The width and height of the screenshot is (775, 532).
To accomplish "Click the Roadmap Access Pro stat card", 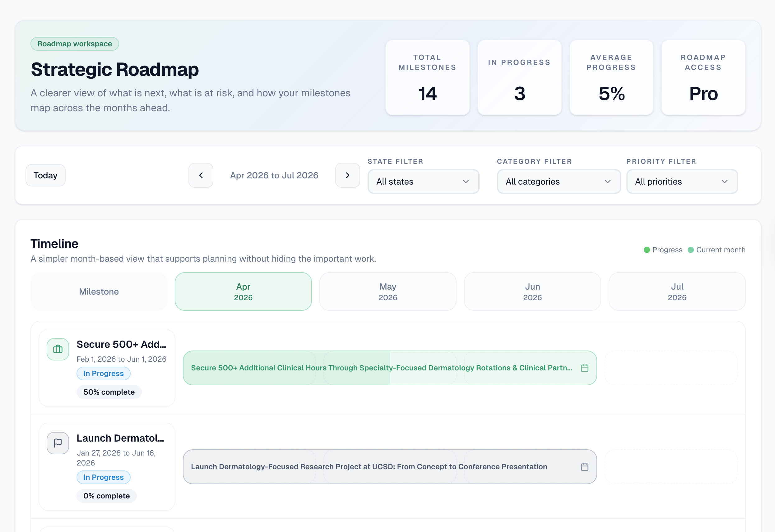I will (x=703, y=78).
